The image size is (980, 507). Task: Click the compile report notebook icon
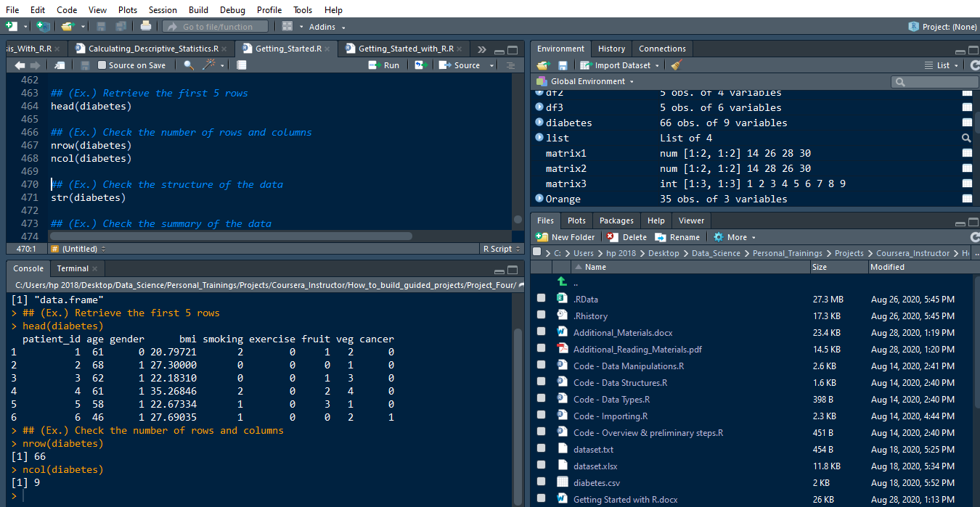click(242, 65)
